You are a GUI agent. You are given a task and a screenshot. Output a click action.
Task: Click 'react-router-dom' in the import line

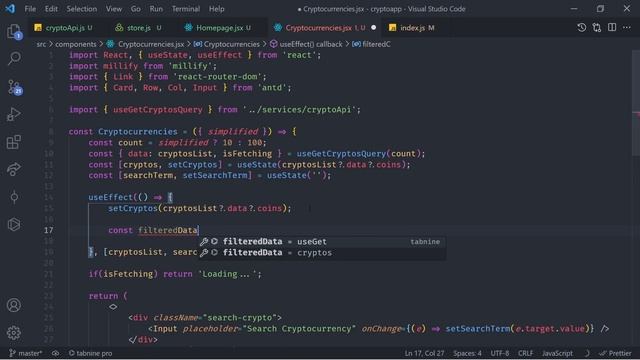(217, 77)
